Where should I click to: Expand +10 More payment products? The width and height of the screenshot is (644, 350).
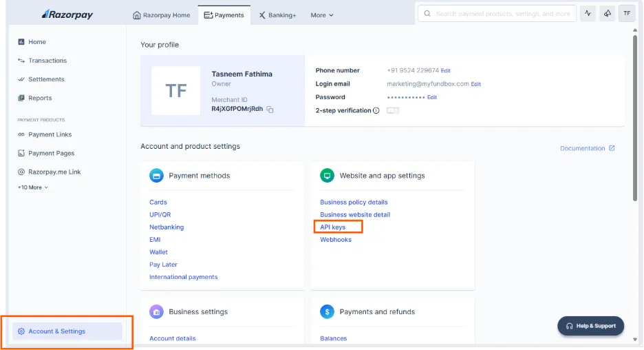33,187
